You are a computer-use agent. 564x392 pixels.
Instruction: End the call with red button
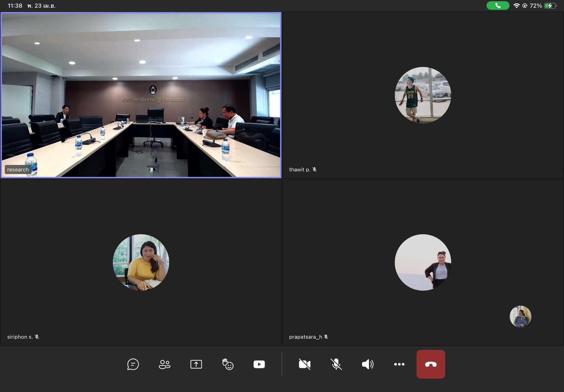[431, 364]
